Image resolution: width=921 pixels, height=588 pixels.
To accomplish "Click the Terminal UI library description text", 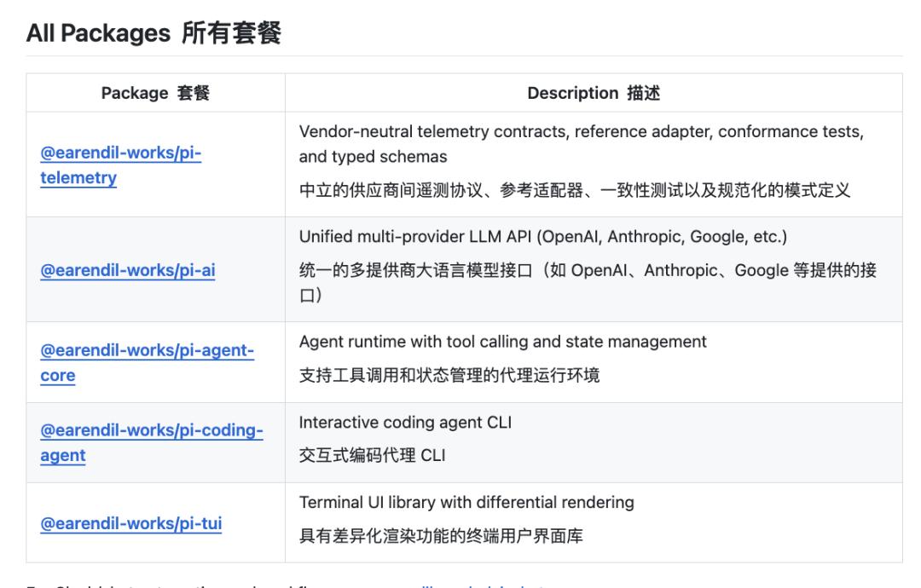I will [466, 502].
